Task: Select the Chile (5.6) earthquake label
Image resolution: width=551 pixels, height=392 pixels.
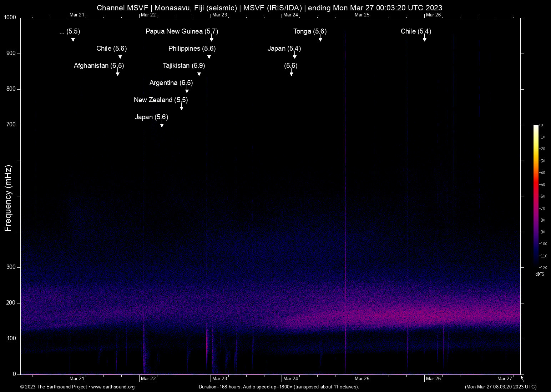Action: point(111,49)
